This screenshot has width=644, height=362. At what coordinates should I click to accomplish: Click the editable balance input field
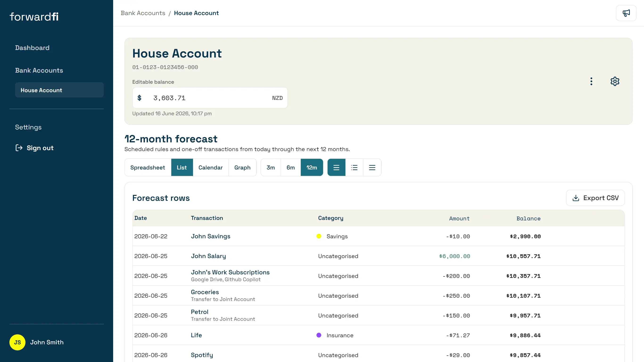pyautogui.click(x=210, y=98)
